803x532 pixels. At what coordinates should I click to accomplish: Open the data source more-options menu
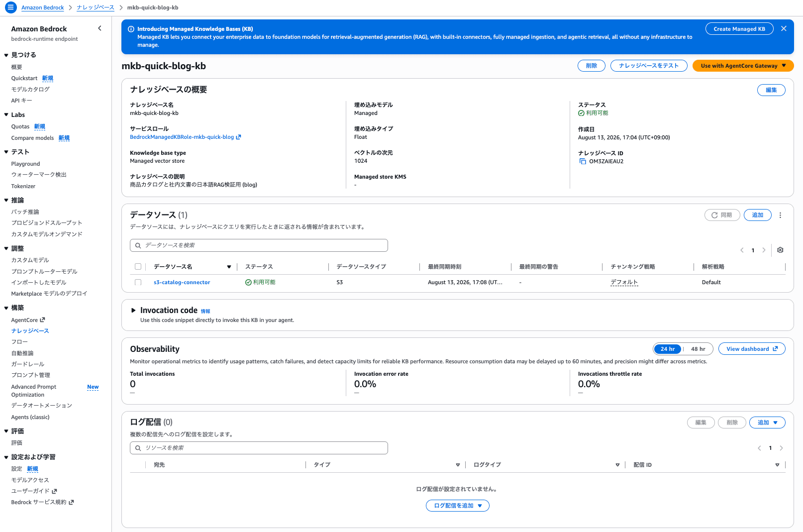tap(780, 215)
